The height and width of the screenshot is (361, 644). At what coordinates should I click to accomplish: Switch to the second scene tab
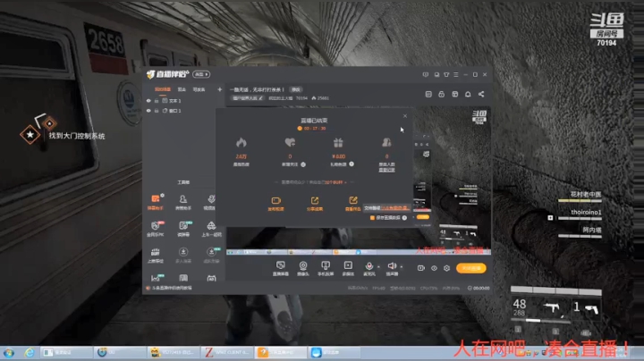(x=182, y=89)
